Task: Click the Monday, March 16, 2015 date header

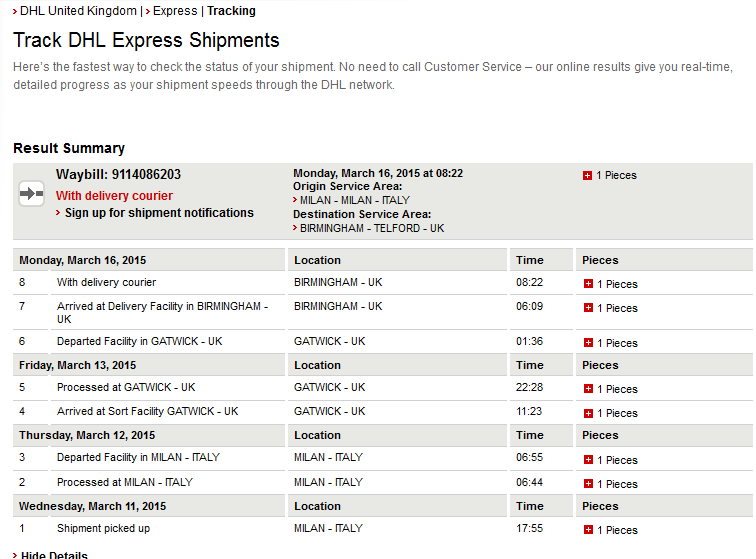Action: [x=82, y=260]
